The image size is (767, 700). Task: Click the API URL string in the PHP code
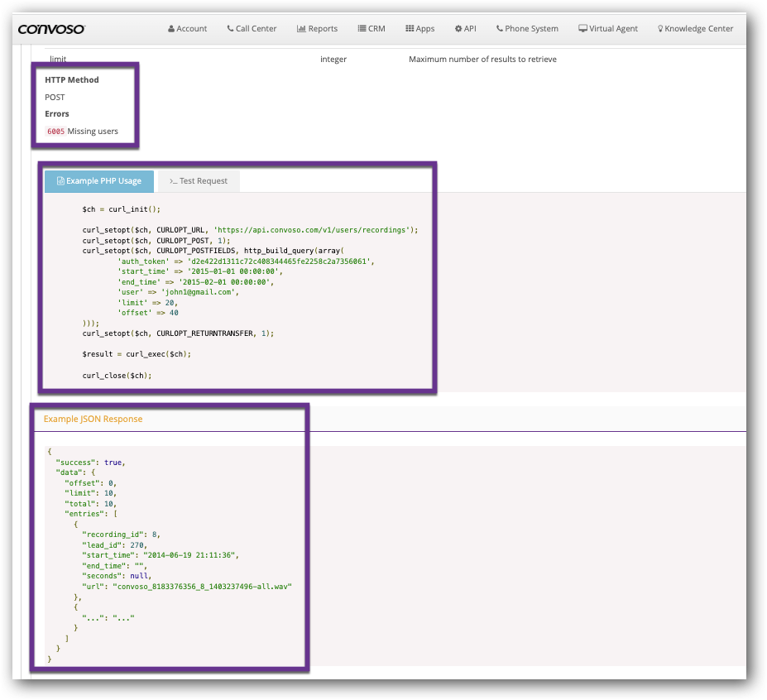pos(312,230)
